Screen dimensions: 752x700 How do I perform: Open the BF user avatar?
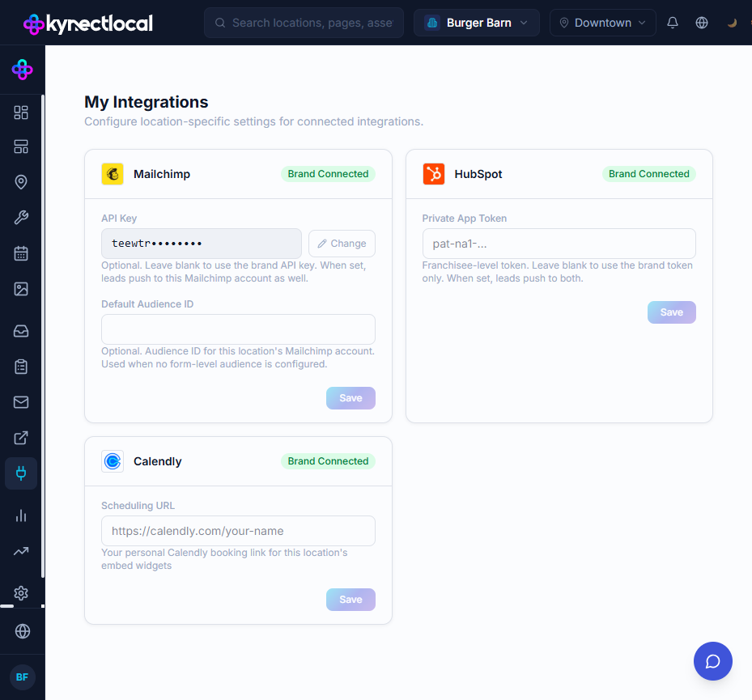tap(23, 677)
